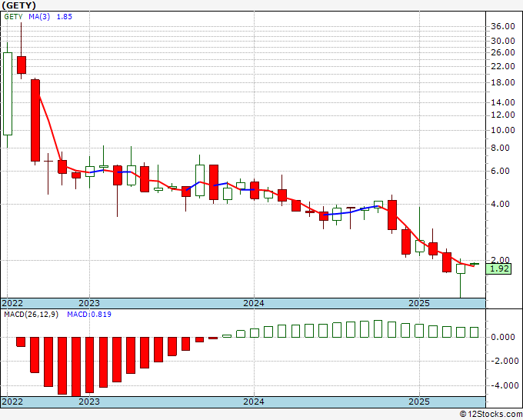This screenshot has width=523, height=420.
Task: Click the 10.00 price axis label
Action: coord(503,131)
